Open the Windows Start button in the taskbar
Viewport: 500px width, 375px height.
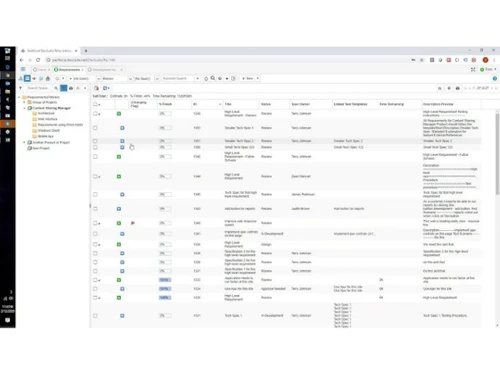click(8, 50)
